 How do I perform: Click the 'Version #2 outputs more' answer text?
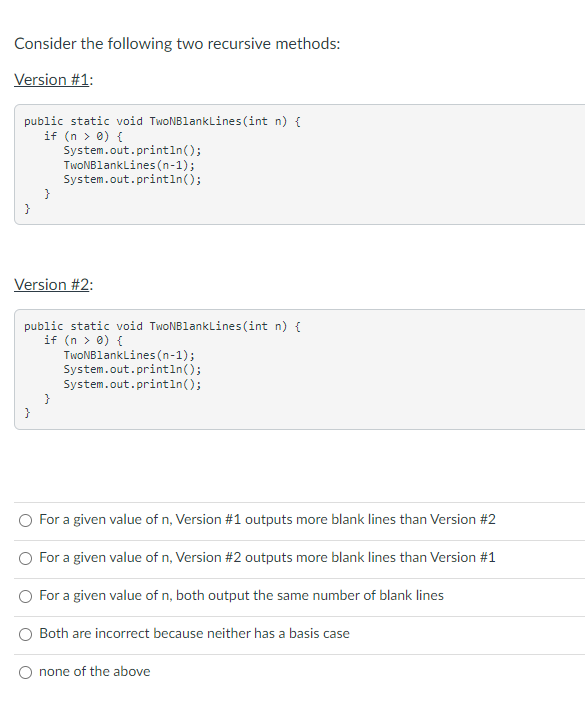coord(267,557)
